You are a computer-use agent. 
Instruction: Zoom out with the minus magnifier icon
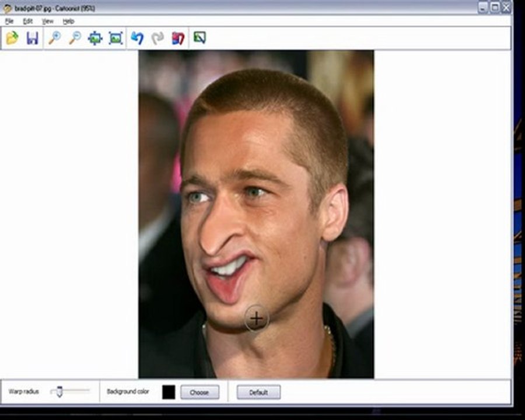(x=75, y=38)
